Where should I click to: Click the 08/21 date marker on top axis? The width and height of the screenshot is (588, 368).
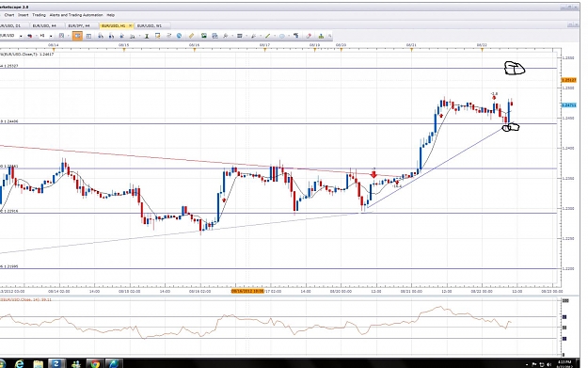pos(411,44)
